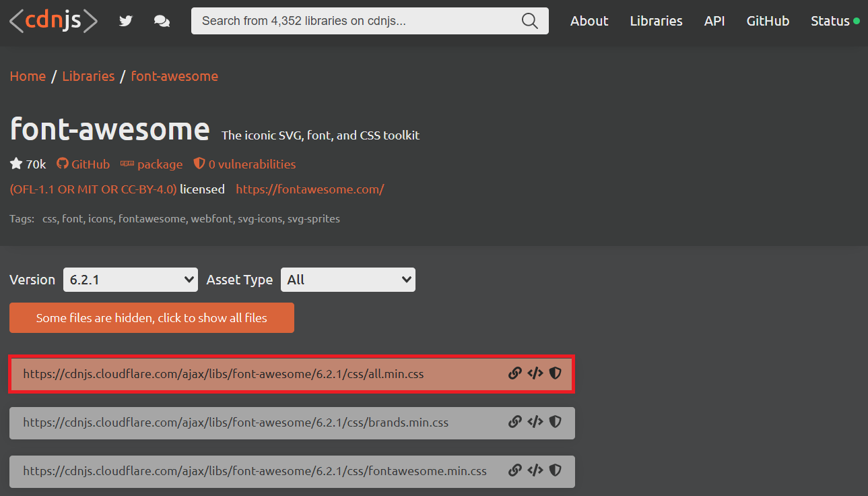Visit the fontawesome.com homepage link

(x=310, y=189)
